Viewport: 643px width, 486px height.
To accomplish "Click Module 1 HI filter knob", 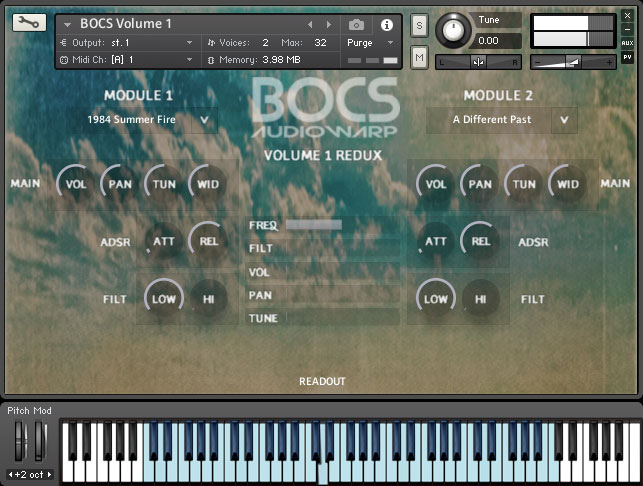I will (x=208, y=299).
